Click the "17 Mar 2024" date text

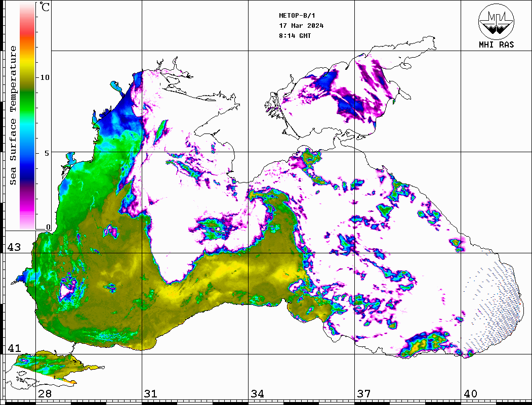click(301, 26)
